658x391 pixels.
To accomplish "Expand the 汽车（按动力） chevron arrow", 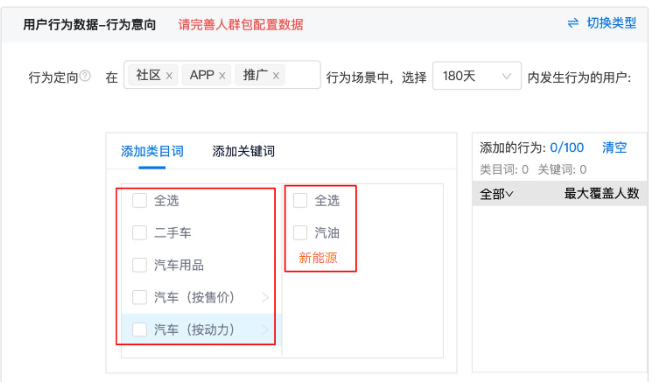I will pyautogui.click(x=265, y=330).
